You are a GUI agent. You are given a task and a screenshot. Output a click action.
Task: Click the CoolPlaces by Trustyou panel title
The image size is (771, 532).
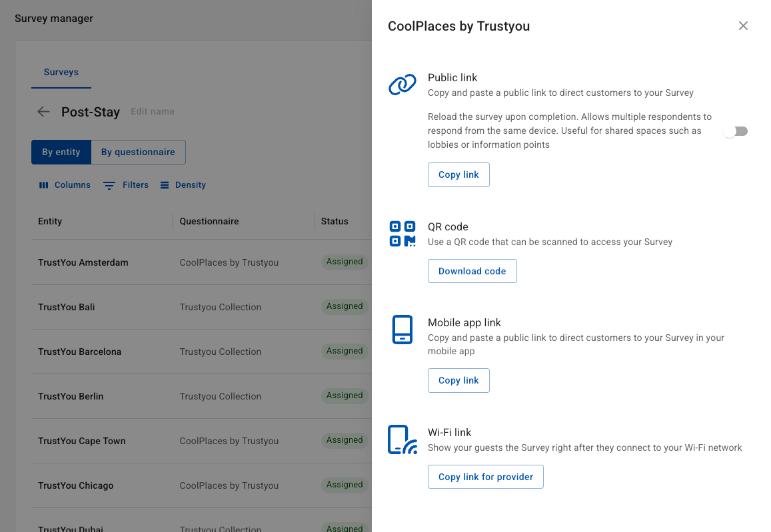pyautogui.click(x=458, y=26)
